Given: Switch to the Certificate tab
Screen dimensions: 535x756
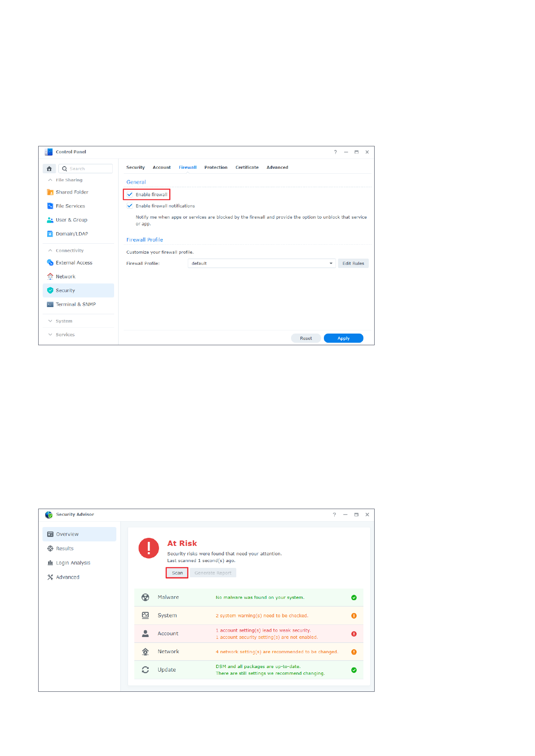Looking at the screenshot, I should (247, 167).
